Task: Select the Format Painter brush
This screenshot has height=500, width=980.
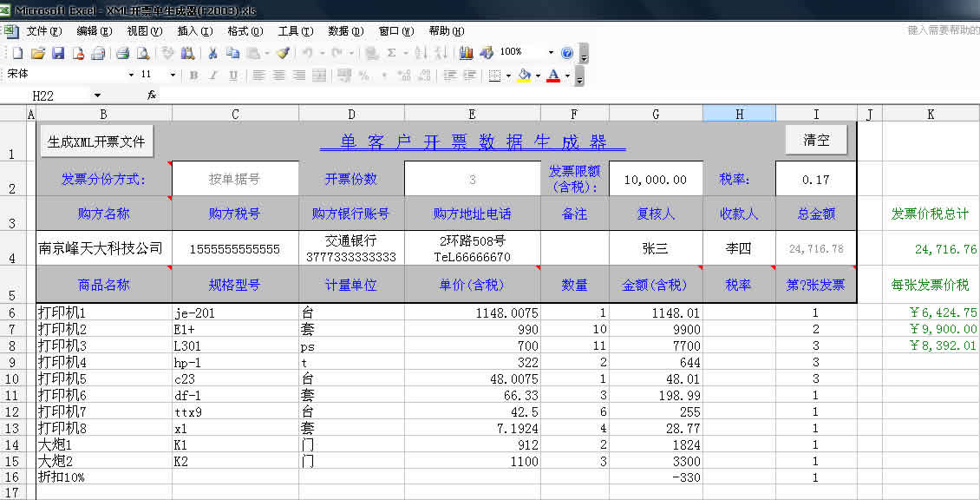Action: click(x=283, y=53)
